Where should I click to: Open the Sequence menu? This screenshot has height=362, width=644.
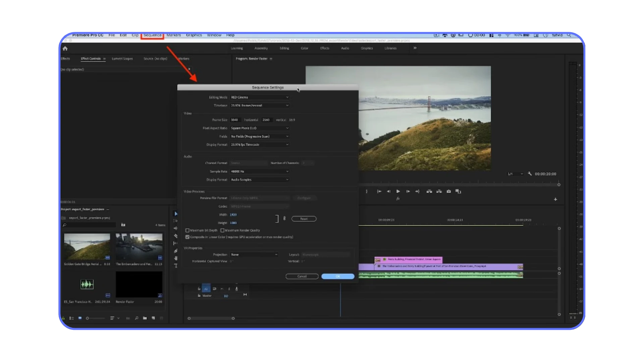click(x=152, y=35)
